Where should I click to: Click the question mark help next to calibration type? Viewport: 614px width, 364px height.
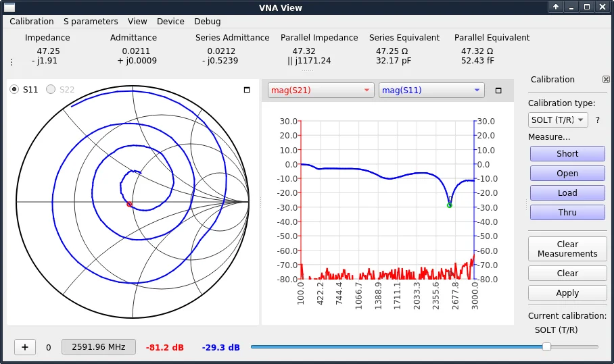point(597,120)
